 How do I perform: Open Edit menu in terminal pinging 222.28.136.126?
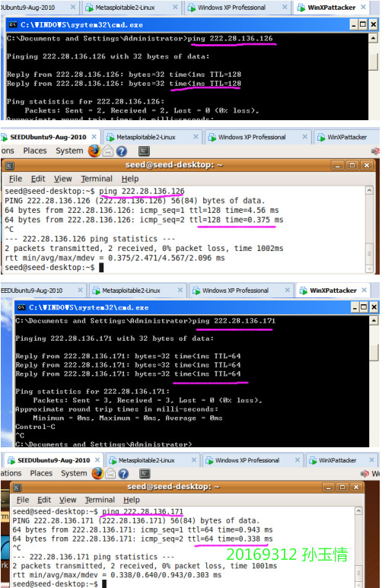point(38,179)
